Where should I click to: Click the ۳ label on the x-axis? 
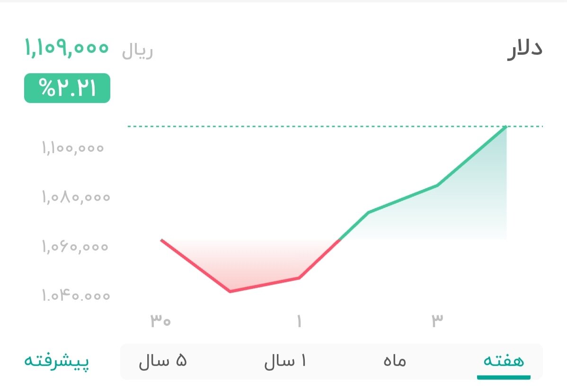pyautogui.click(x=438, y=320)
